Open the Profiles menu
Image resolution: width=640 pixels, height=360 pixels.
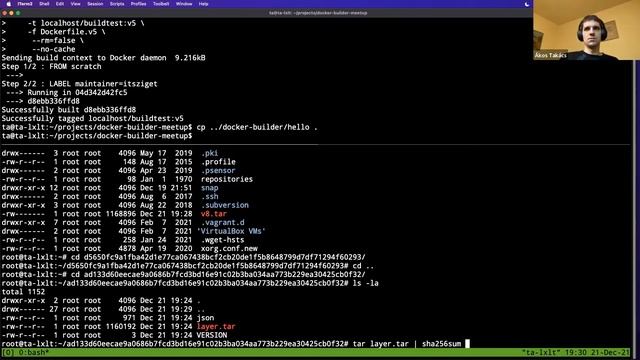point(138,4)
